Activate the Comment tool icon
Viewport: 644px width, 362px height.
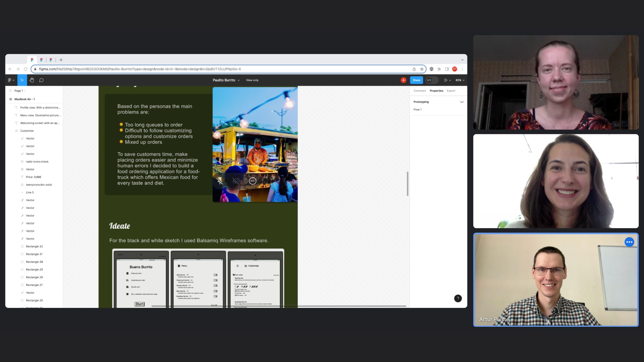[41, 80]
